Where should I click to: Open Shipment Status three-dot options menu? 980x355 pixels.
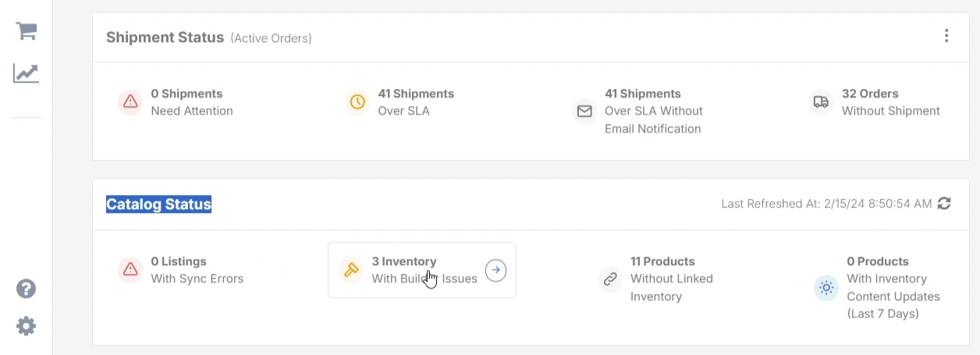pyautogui.click(x=946, y=36)
